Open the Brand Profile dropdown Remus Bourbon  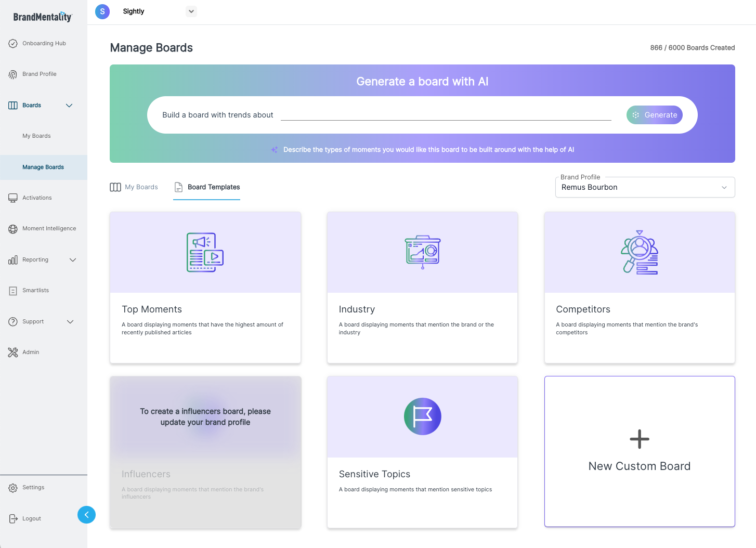(645, 187)
